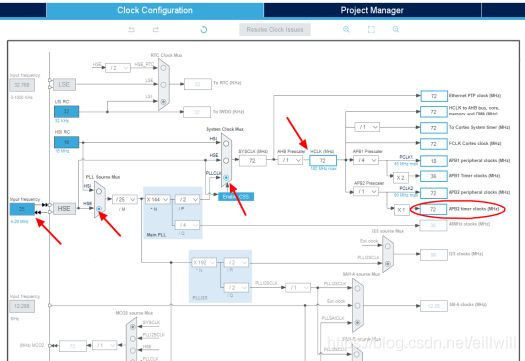Open the PLLI2S X 192 N multiplier dropdown

click(x=204, y=263)
